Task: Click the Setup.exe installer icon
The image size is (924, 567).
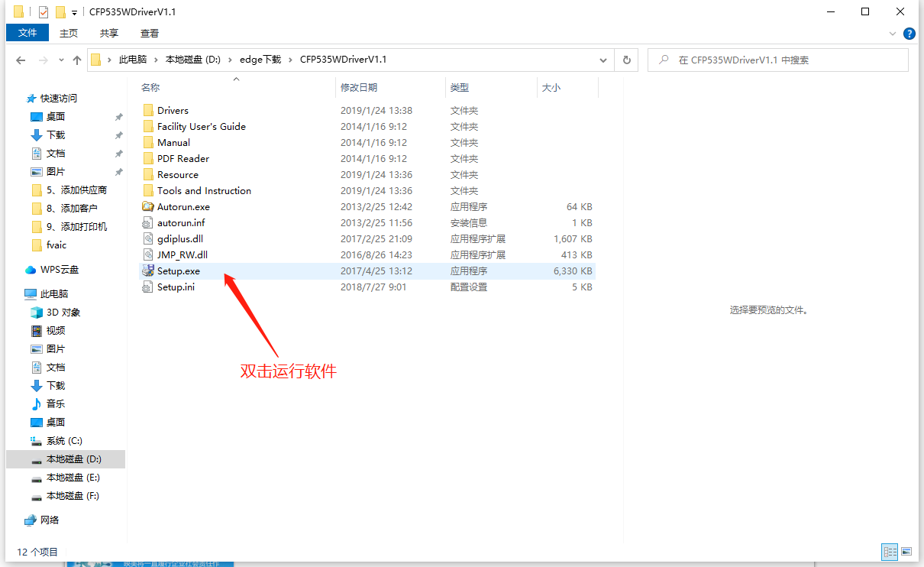Action: (x=148, y=271)
